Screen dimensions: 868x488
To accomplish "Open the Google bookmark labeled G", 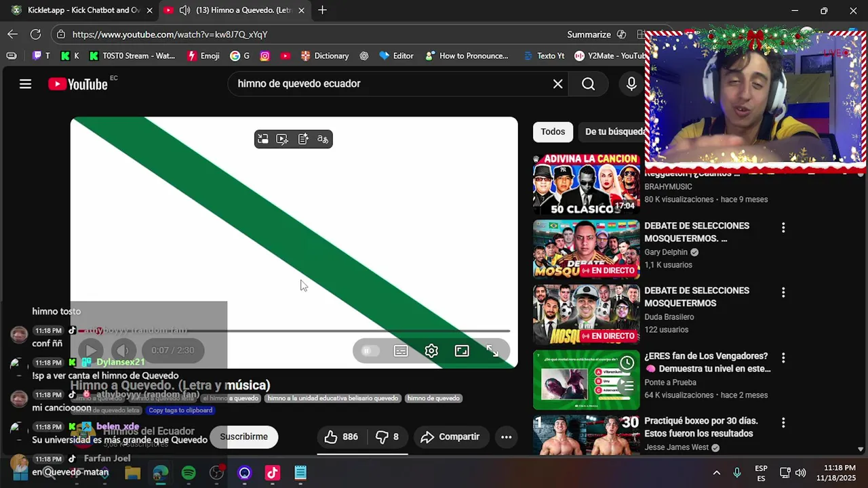I will [x=240, y=56].
